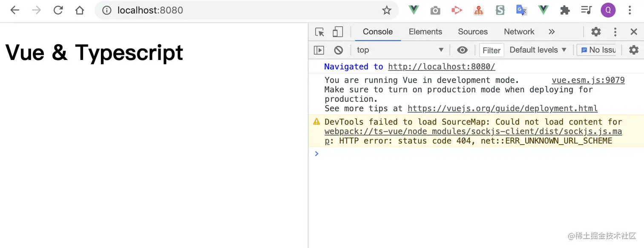Click the Vue & Typescript heading
644x248 pixels.
pyautogui.click(x=94, y=52)
